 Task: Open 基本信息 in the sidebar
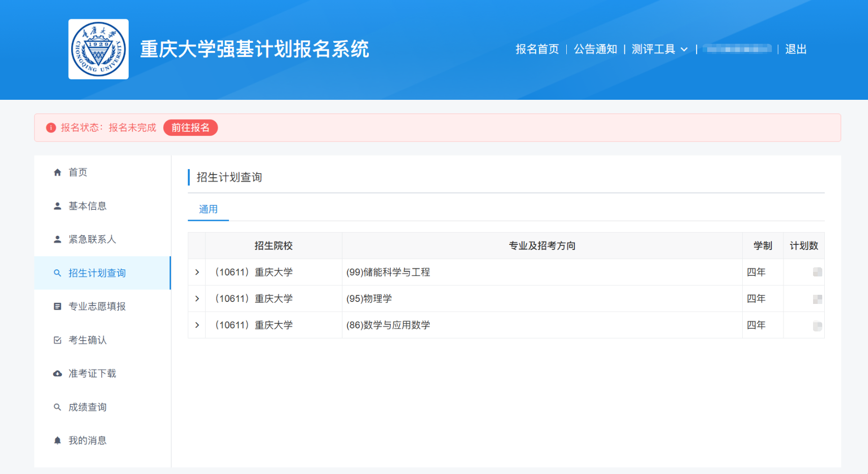(x=102, y=206)
